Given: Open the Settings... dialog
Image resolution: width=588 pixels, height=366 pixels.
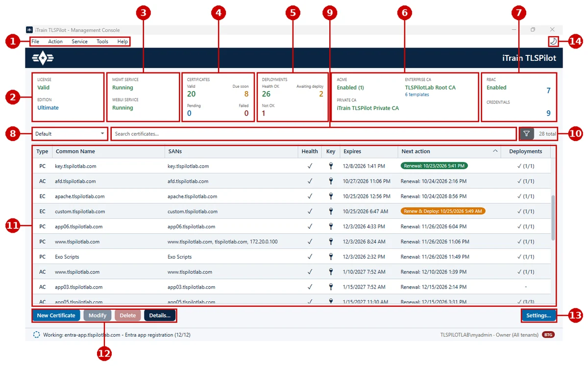Looking at the screenshot, I should [539, 316].
